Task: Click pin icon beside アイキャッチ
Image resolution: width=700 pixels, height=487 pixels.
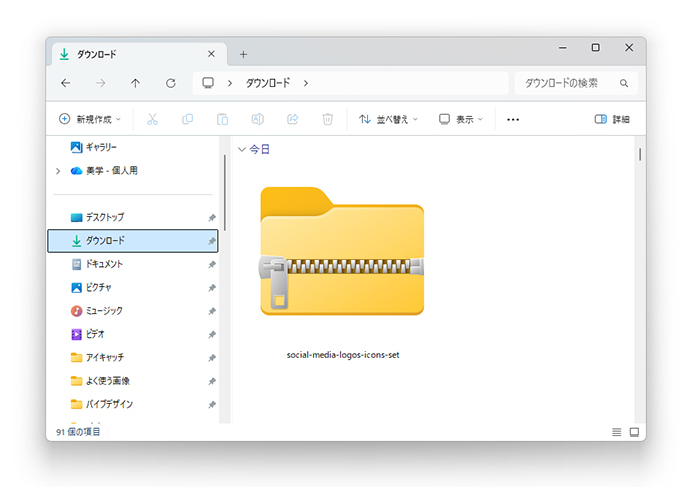Action: [212, 358]
